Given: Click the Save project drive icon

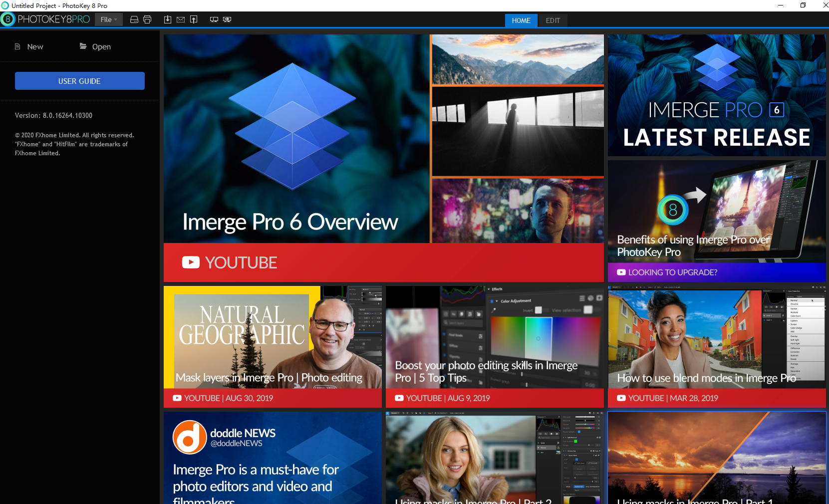Looking at the screenshot, I should pyautogui.click(x=134, y=19).
